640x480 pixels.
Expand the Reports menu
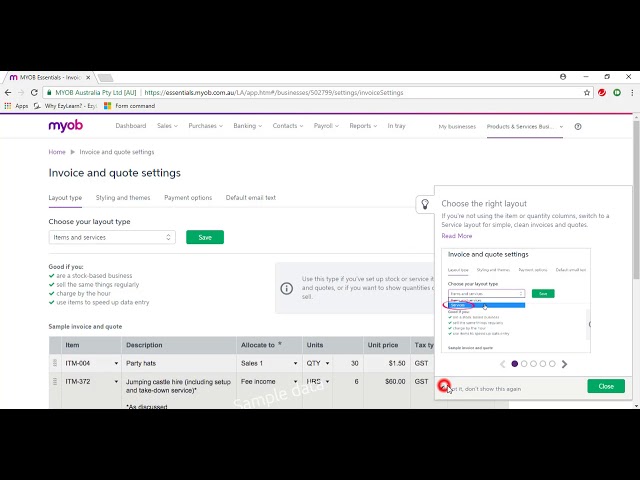[x=363, y=126]
